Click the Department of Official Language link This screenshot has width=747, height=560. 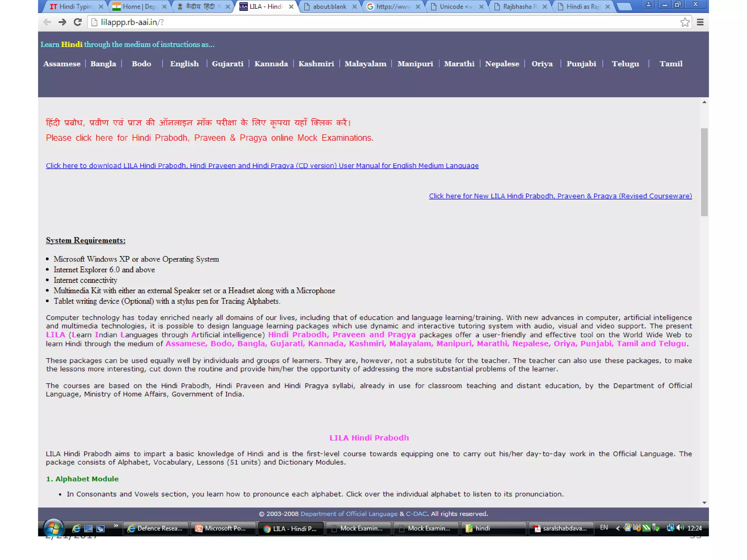coord(349,514)
